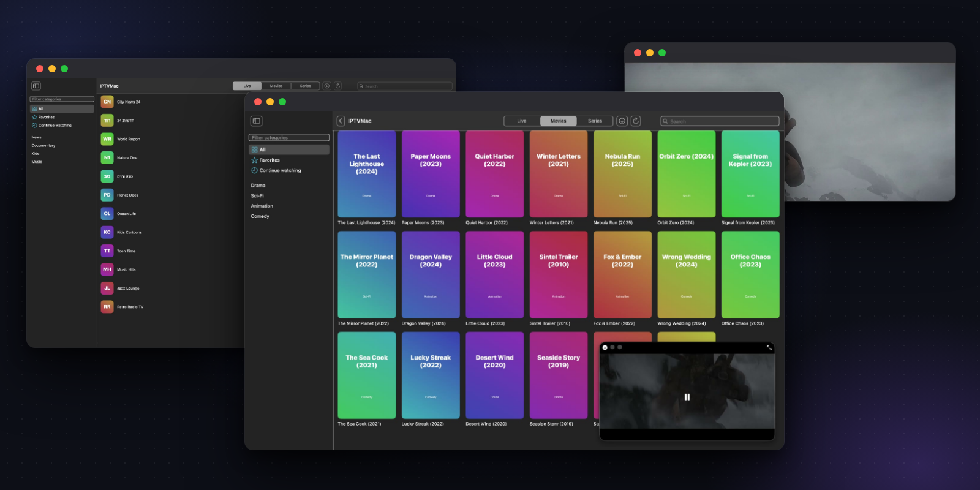Click the download icon in the back window toolbar
Viewport: 980px width, 490px height.
point(327,86)
